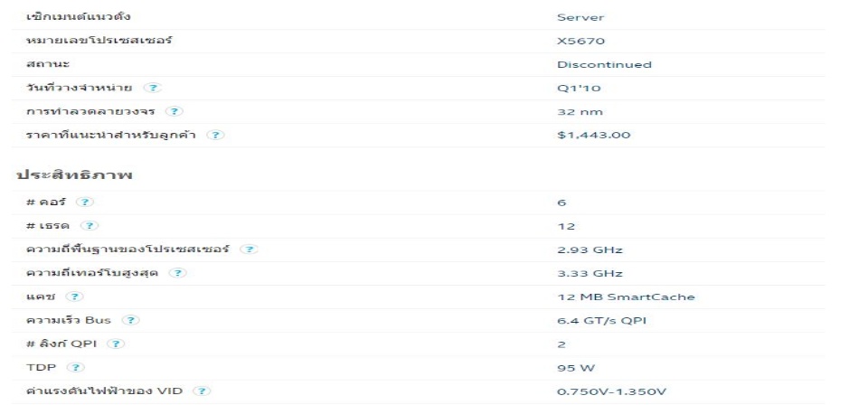The image size is (868, 405).
Task: Open help icon beside วันที่วางจำหน่าย
Action: click(x=153, y=88)
